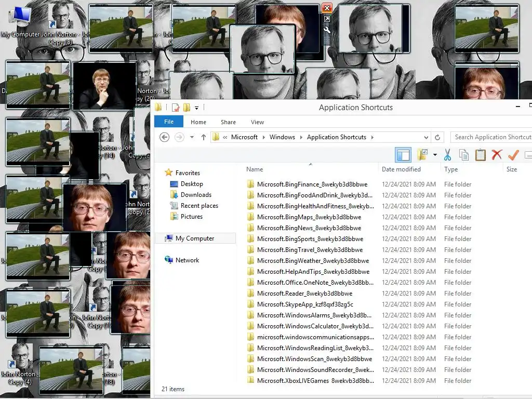This screenshot has height=399, width=532.
Task: Open Downloads in Favorites
Action: [196, 195]
